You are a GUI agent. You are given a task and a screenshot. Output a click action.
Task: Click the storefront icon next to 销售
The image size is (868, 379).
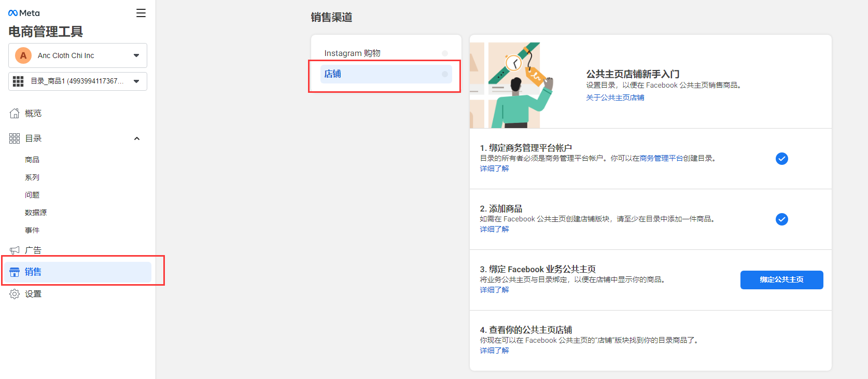tap(15, 272)
